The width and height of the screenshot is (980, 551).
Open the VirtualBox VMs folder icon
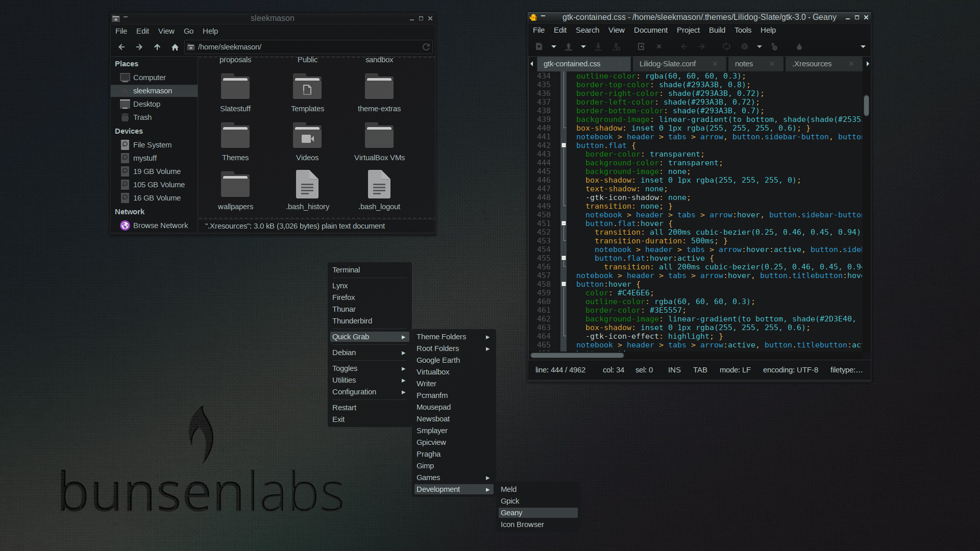pos(379,136)
